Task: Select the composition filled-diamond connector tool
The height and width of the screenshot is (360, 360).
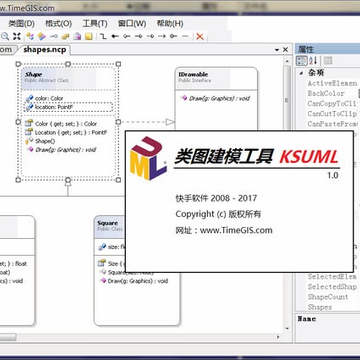Action: pyautogui.click(x=115, y=36)
